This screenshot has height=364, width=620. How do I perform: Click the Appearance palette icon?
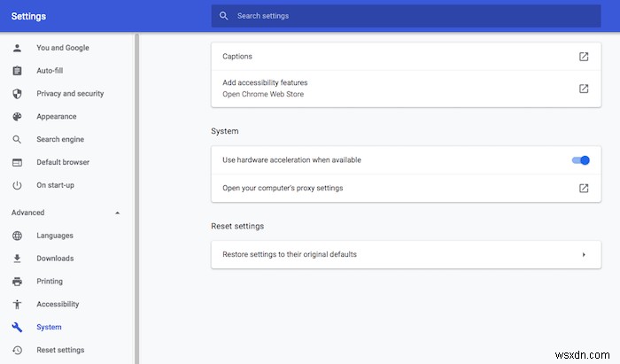click(x=17, y=117)
